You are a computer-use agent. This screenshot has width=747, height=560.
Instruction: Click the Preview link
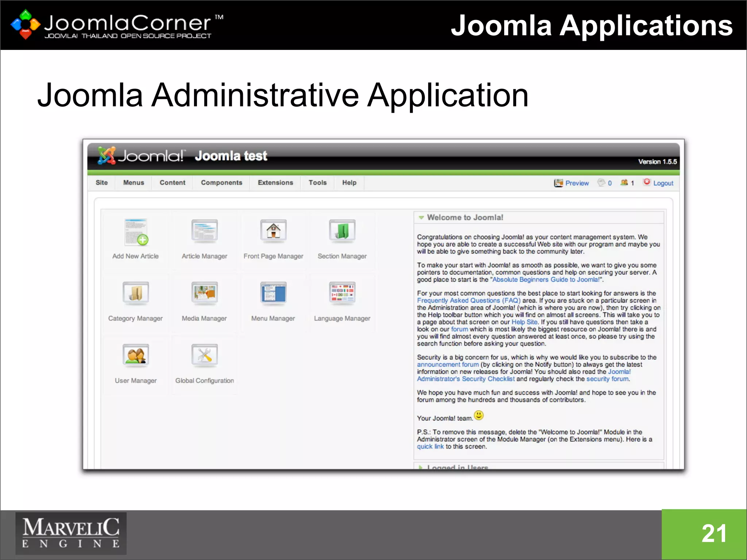(x=577, y=183)
